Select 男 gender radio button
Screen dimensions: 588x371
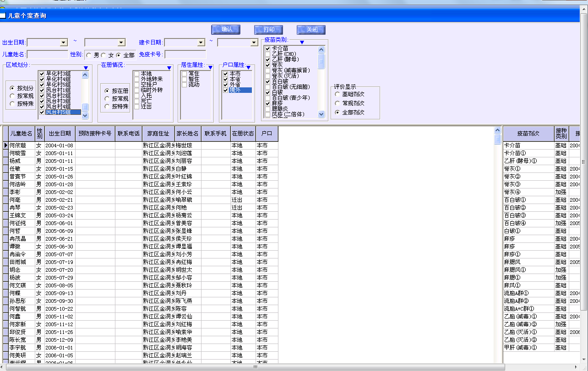pos(89,55)
